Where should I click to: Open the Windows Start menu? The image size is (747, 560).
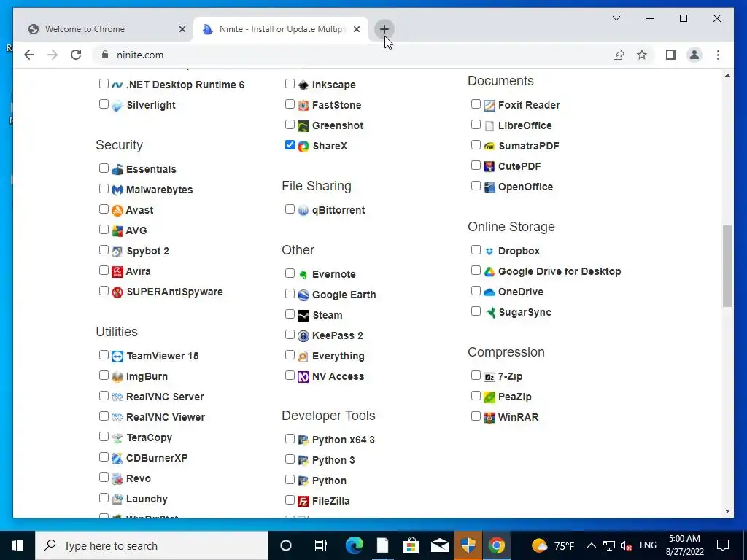(18, 545)
